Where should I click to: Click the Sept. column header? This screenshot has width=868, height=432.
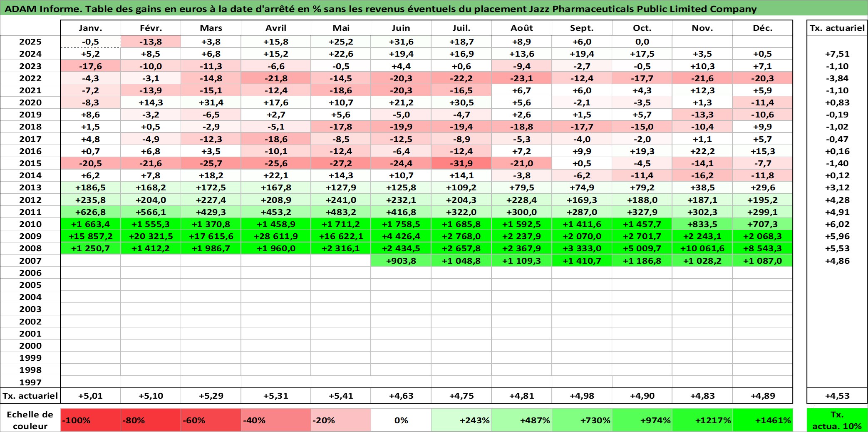click(582, 28)
